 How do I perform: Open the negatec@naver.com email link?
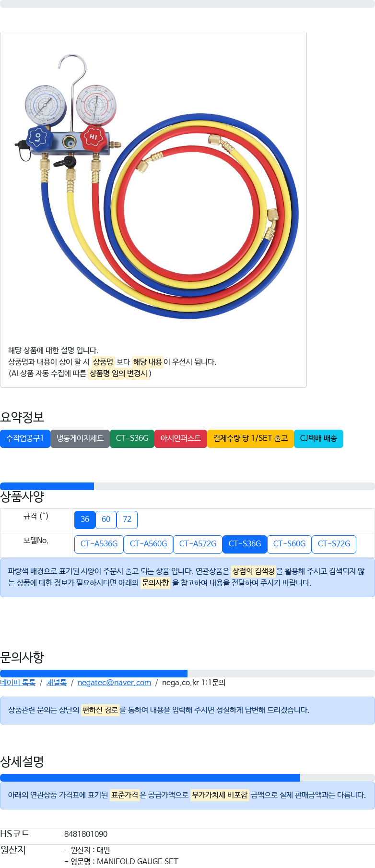(114, 683)
